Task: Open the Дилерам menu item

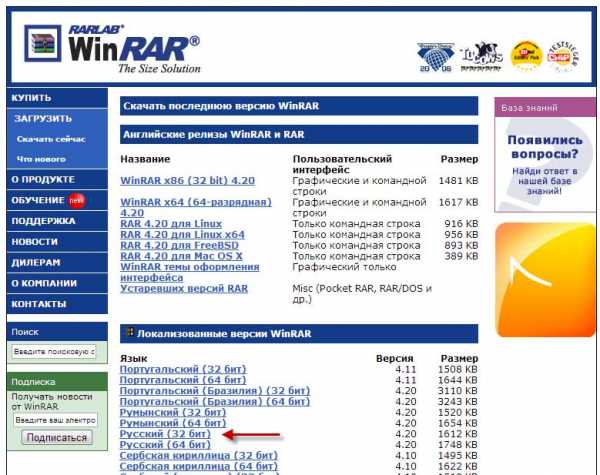Action: point(57,263)
